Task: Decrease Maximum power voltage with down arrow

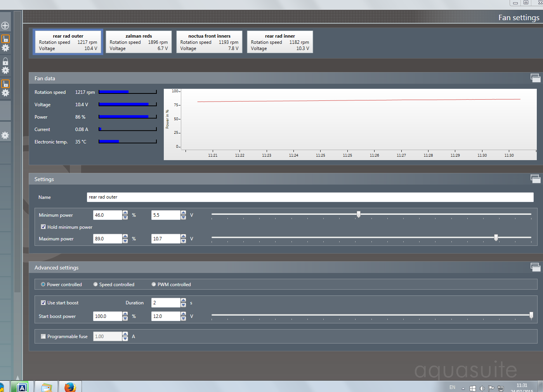Action: (183, 241)
